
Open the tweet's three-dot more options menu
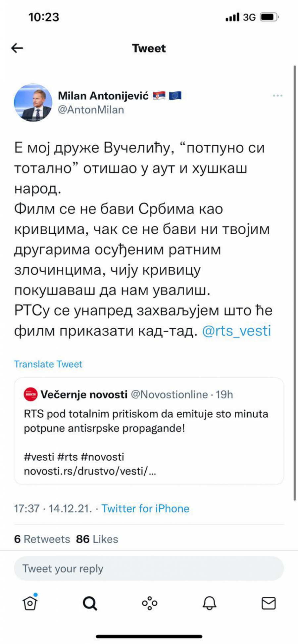click(x=277, y=96)
